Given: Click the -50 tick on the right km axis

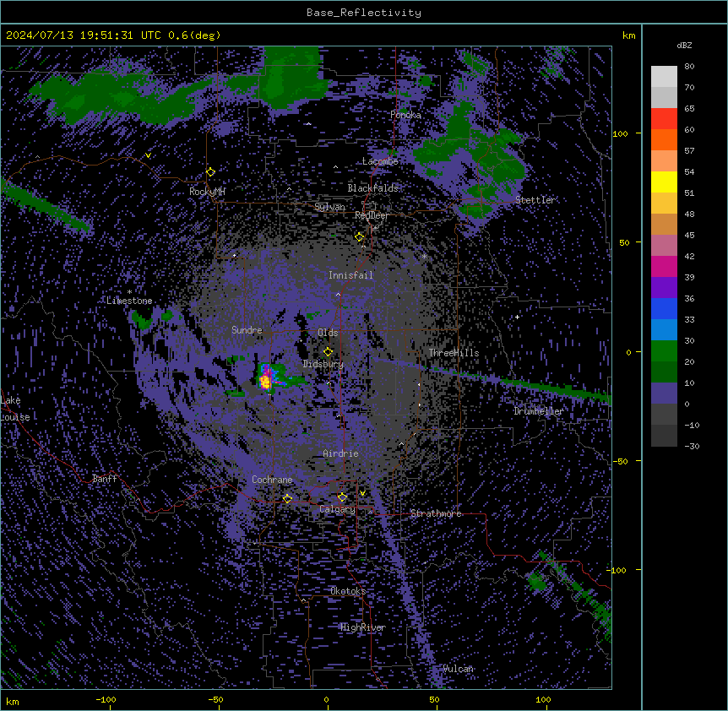Looking at the screenshot, I should click(620, 461).
